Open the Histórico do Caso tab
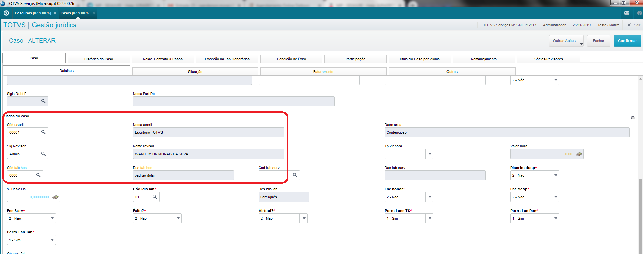The image size is (644, 258). coord(99,59)
